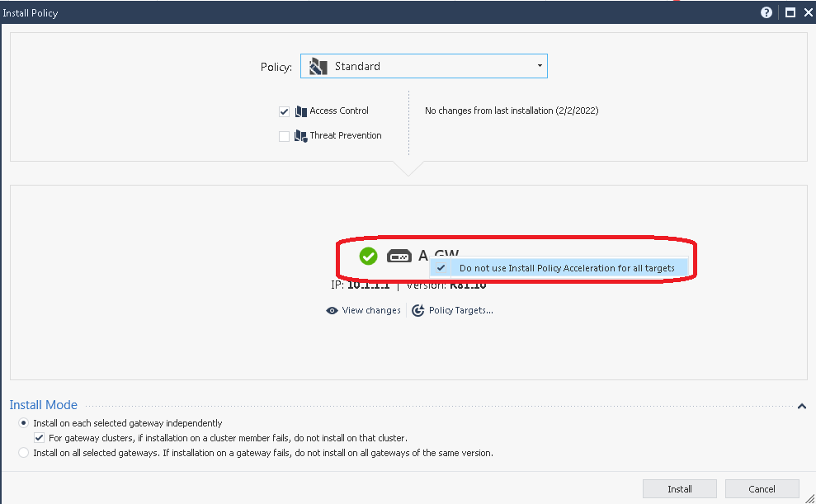Select Install on each selected gateway independently
This screenshot has width=816, height=504.
point(24,423)
